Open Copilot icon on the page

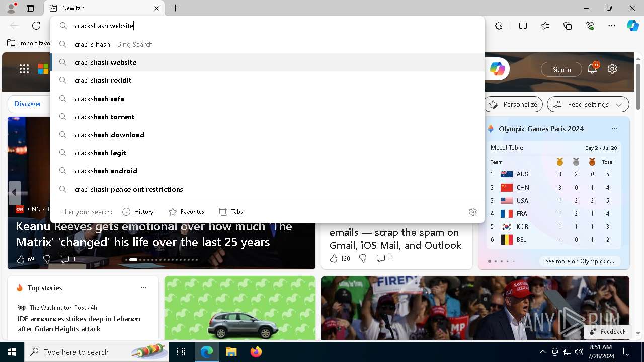(x=498, y=69)
